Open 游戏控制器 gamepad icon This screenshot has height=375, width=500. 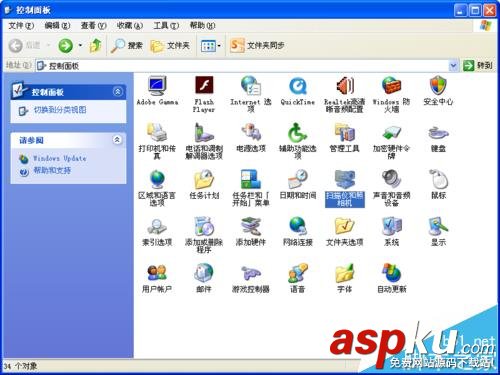click(251, 274)
